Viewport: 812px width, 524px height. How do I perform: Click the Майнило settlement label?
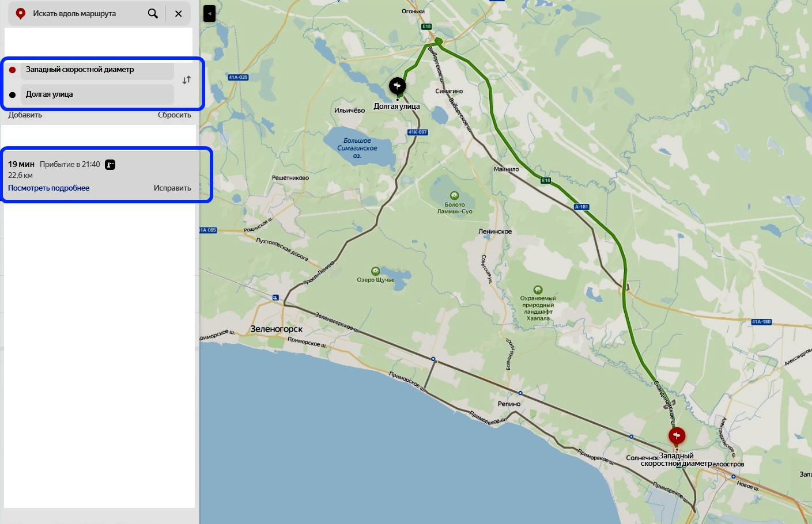click(x=506, y=169)
